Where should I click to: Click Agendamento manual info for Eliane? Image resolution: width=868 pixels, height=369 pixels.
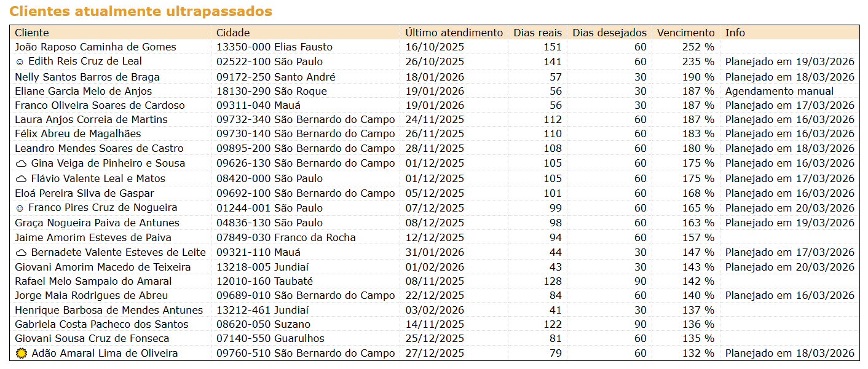tap(779, 91)
